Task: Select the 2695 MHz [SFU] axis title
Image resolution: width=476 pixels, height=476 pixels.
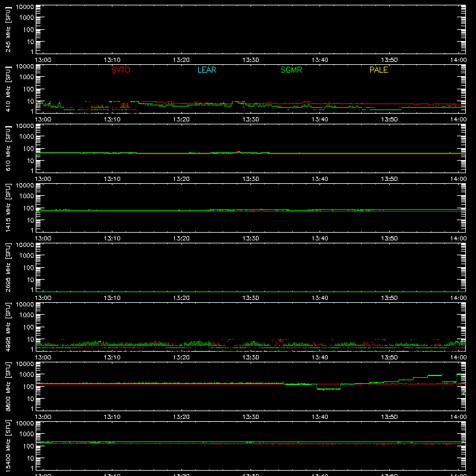Action: pyautogui.click(x=8, y=267)
